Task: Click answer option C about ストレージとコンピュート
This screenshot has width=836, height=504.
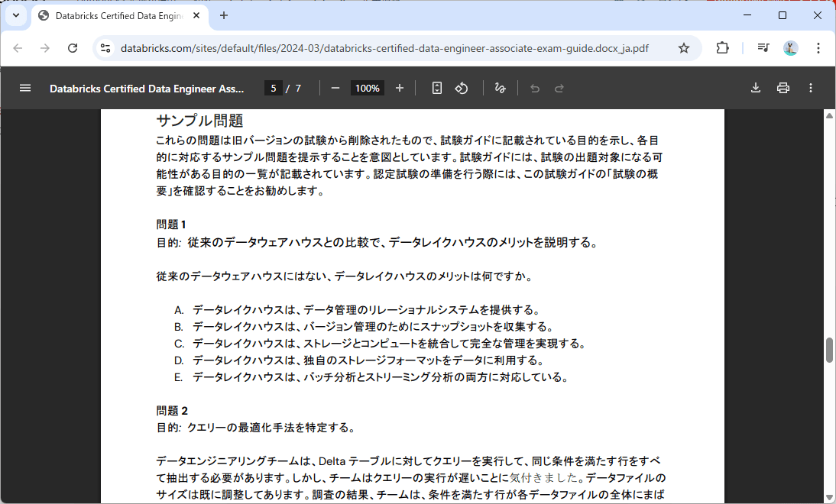Action: click(x=381, y=344)
